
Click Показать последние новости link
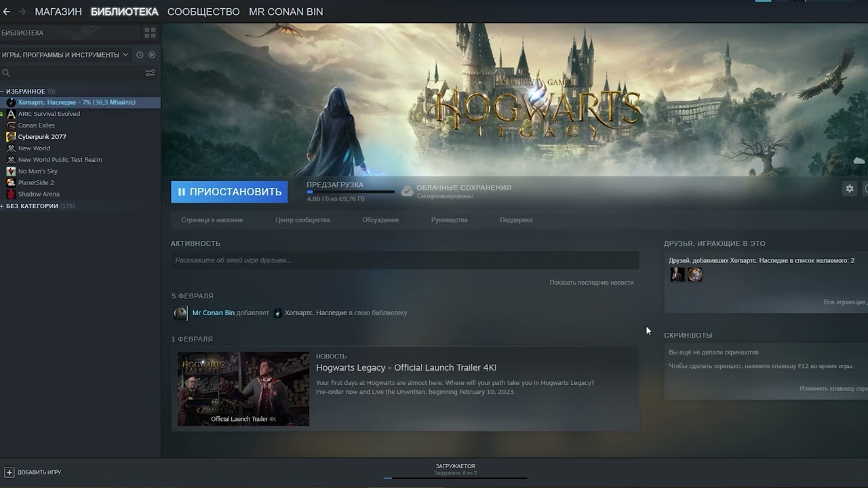click(591, 283)
